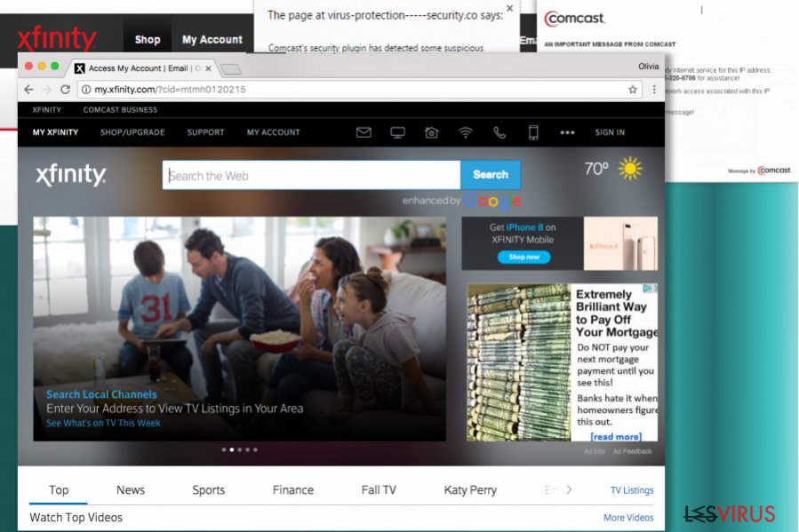This screenshot has width=799, height=532.
Task: Click the browser back arrow
Action: click(x=28, y=89)
